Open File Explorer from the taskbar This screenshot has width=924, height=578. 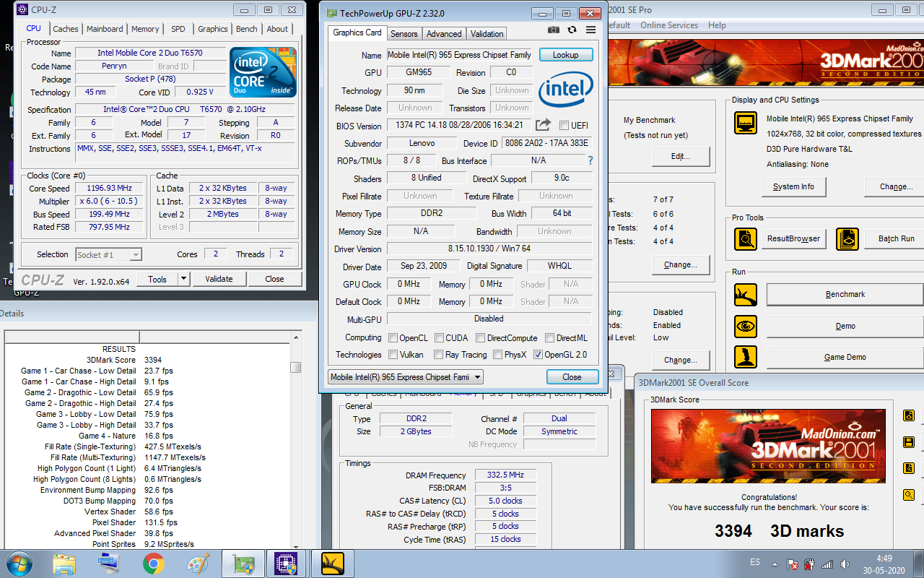click(x=64, y=564)
